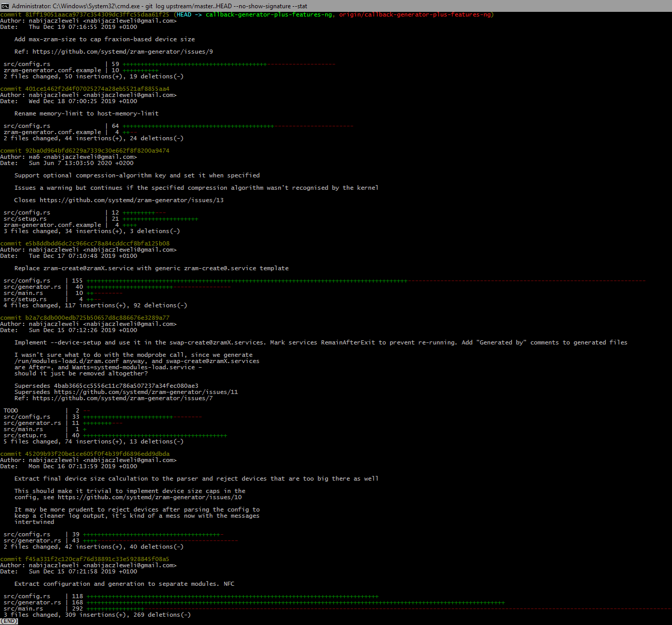This screenshot has width=672, height=625.
Task: Click the (END) pager indicator
Action: pos(9,621)
